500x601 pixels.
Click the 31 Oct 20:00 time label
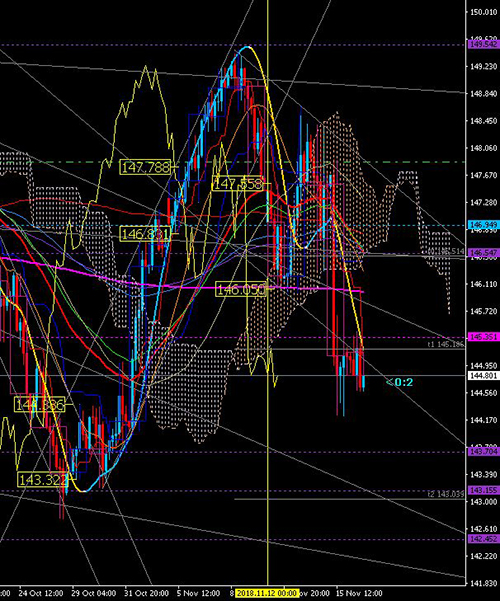pyautogui.click(x=146, y=593)
